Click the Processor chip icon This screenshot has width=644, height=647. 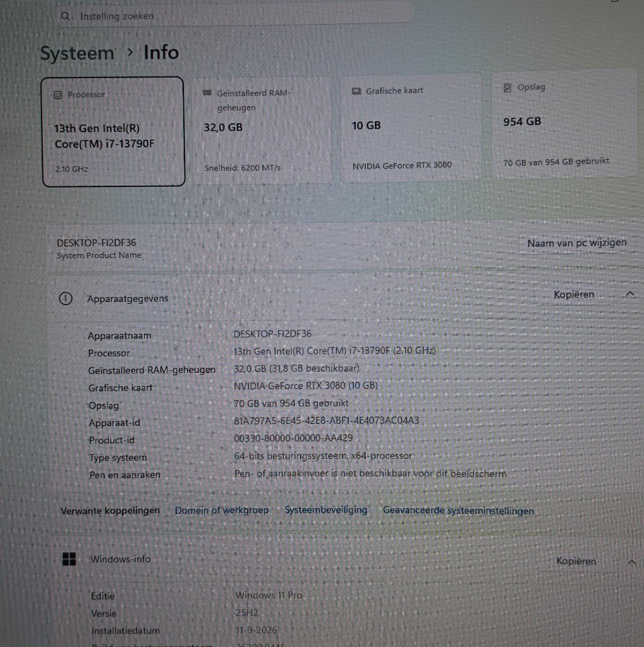pyautogui.click(x=58, y=95)
